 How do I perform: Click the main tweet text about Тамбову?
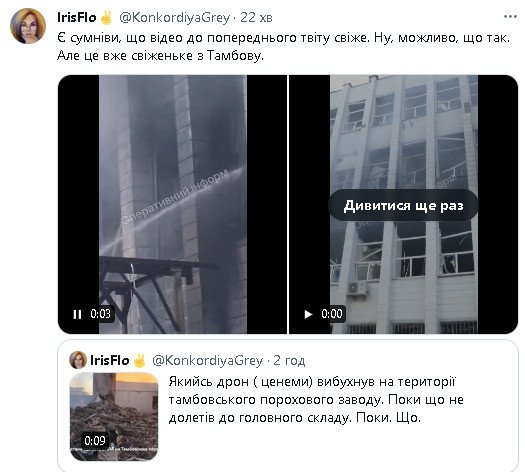coord(283,47)
